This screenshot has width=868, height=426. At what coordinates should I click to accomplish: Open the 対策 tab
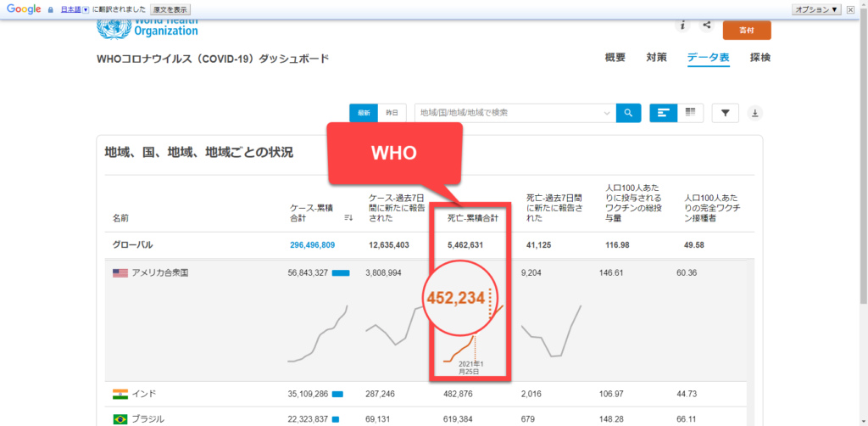656,58
